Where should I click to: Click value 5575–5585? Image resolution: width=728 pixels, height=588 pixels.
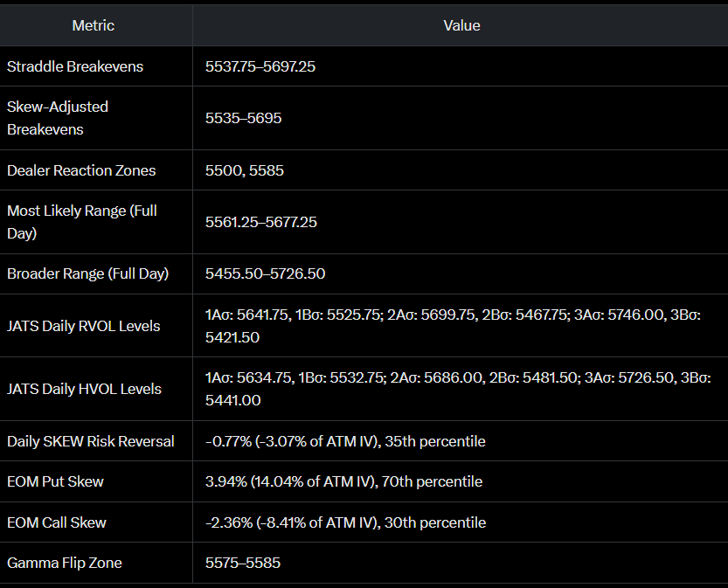tap(243, 563)
